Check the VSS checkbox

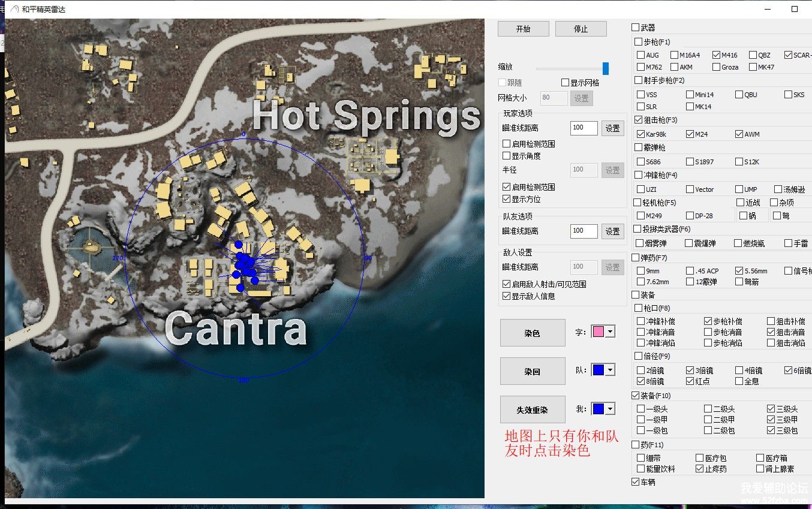coord(641,95)
